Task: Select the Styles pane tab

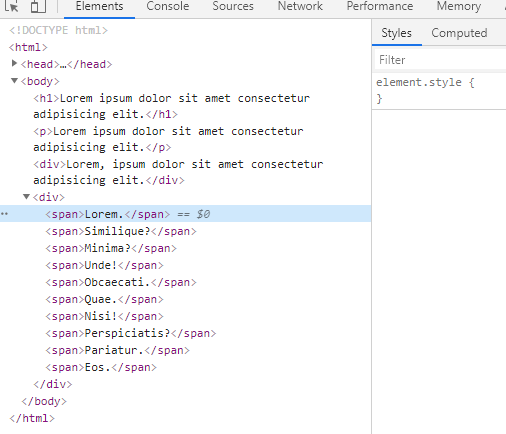Action: click(396, 33)
